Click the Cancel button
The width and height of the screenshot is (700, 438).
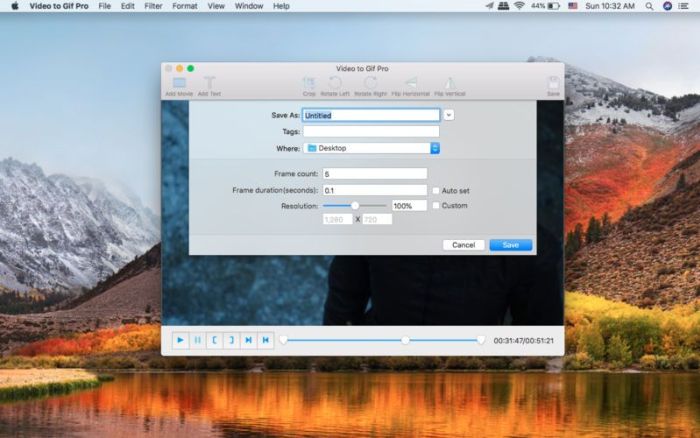(463, 245)
